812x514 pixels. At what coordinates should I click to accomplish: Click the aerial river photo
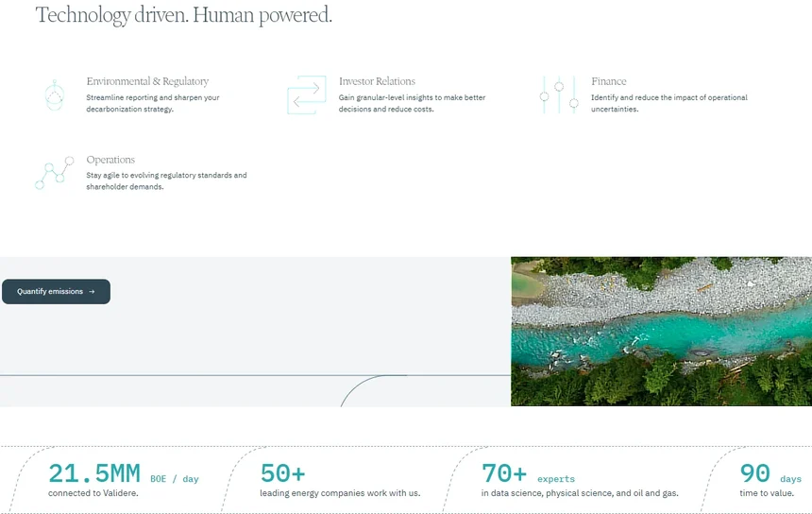661,331
